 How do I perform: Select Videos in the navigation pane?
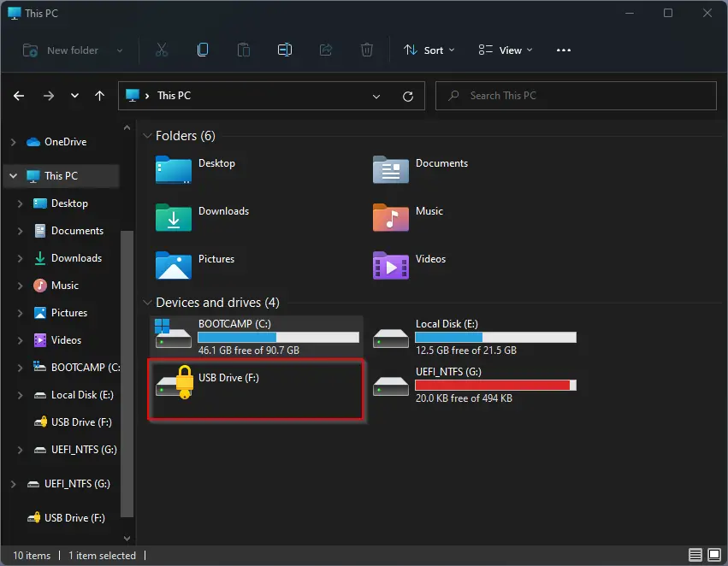(66, 340)
